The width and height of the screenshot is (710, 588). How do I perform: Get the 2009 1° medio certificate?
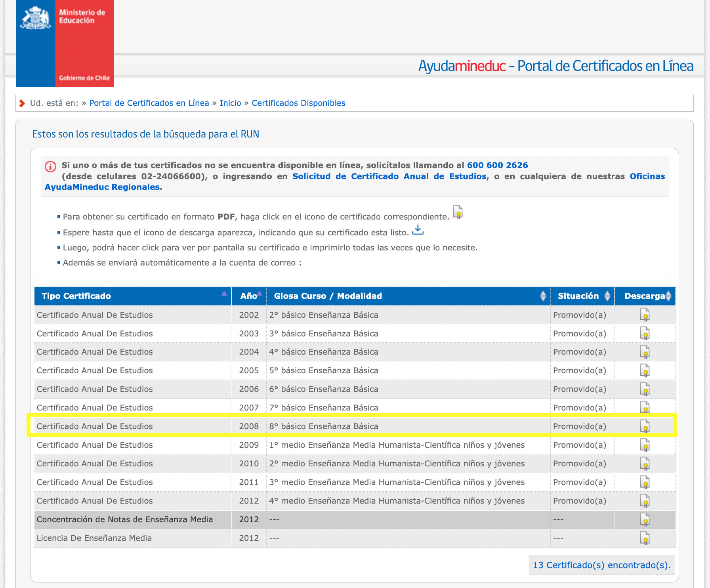coord(645,445)
